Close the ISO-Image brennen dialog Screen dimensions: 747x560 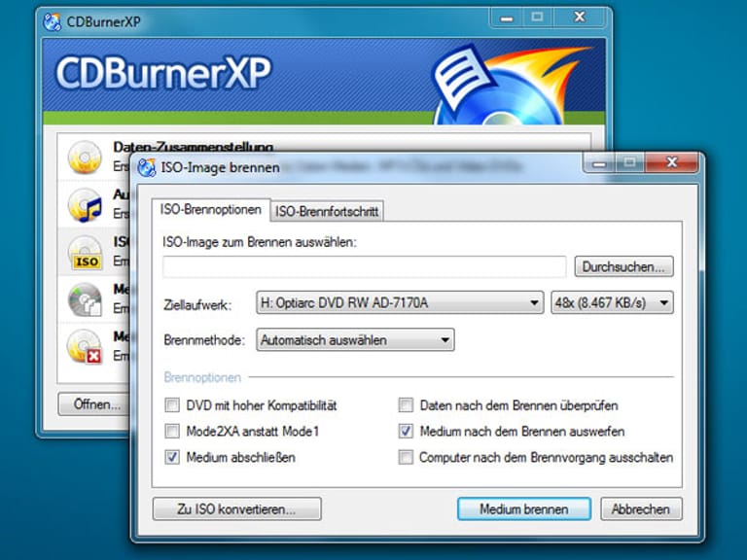point(672,163)
